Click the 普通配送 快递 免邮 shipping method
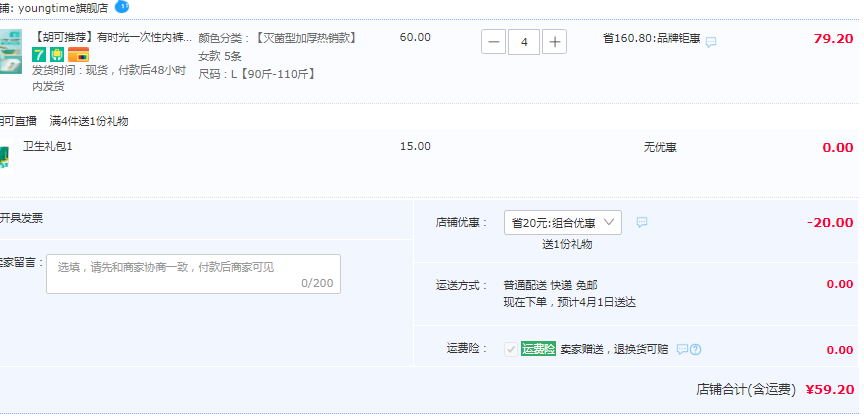Image resolution: width=864 pixels, height=420 pixels. pyautogui.click(x=550, y=285)
